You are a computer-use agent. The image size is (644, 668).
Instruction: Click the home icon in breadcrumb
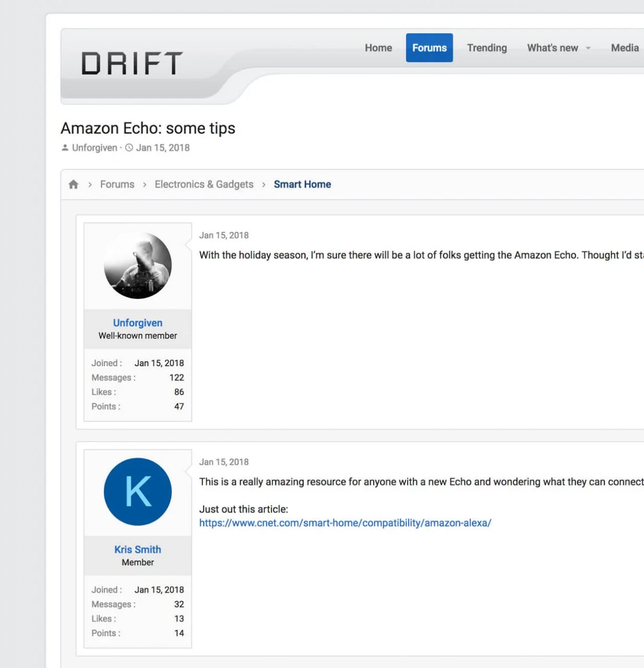tap(74, 184)
